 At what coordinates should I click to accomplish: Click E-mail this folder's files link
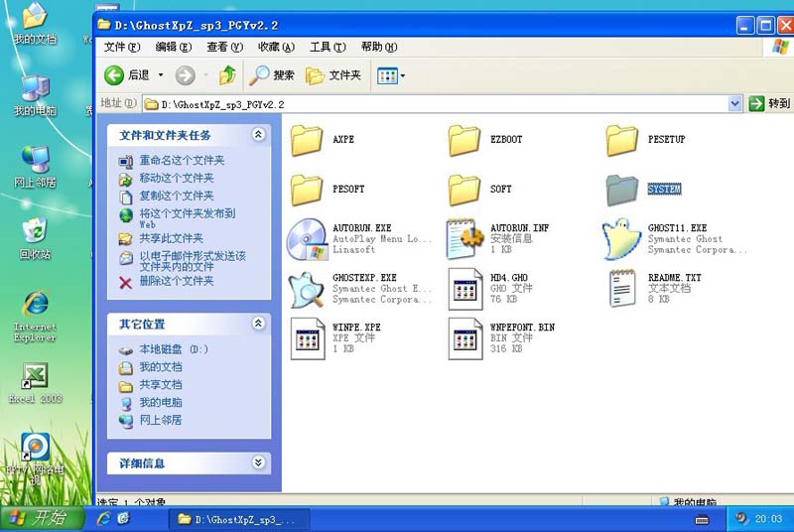(x=193, y=261)
